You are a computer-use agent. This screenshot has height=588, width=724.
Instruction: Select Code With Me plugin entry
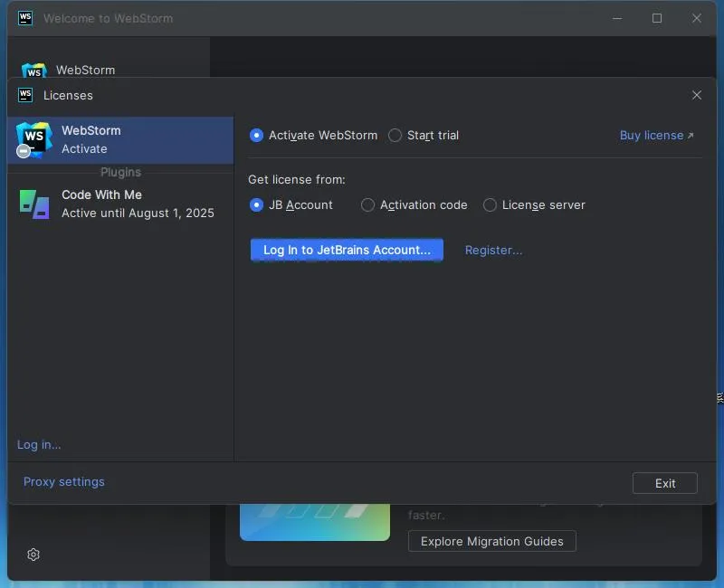coord(120,204)
